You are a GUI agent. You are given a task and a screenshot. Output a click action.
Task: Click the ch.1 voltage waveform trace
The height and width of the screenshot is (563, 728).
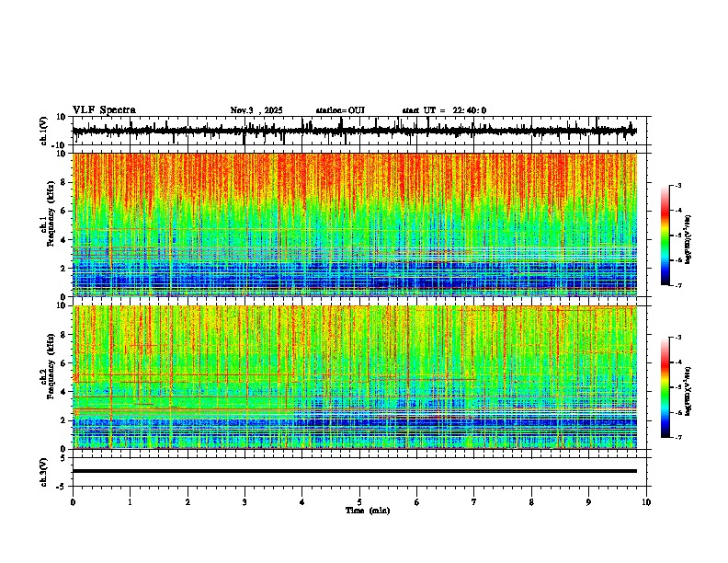click(355, 131)
